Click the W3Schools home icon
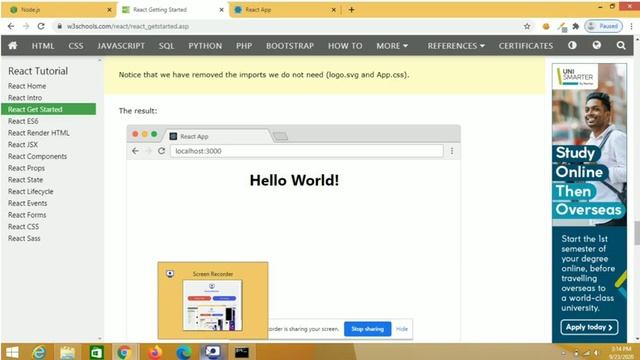 13,46
